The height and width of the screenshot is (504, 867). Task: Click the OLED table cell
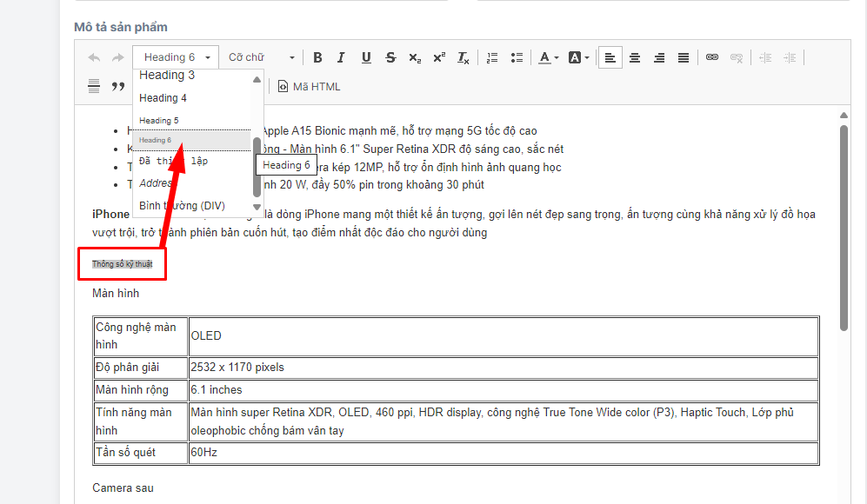504,336
